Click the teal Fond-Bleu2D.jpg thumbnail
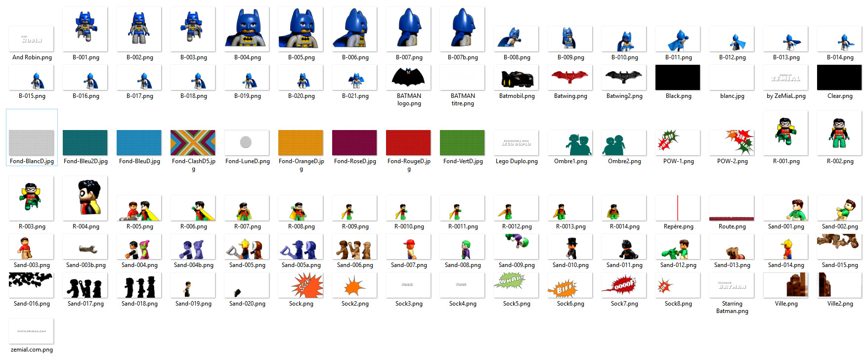The height and width of the screenshot is (358, 868). (x=86, y=143)
